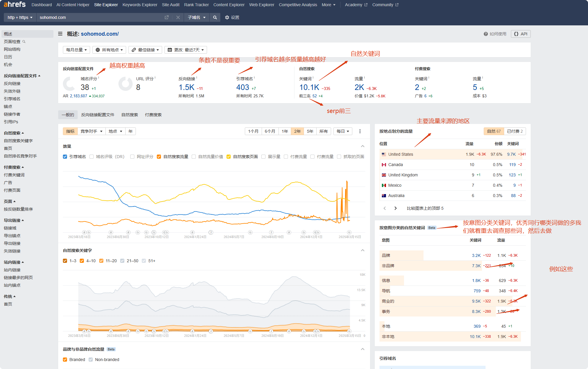Screen dimensions: 588x369
Task: Open Keywords Explorer in top menu
Action: point(140,5)
